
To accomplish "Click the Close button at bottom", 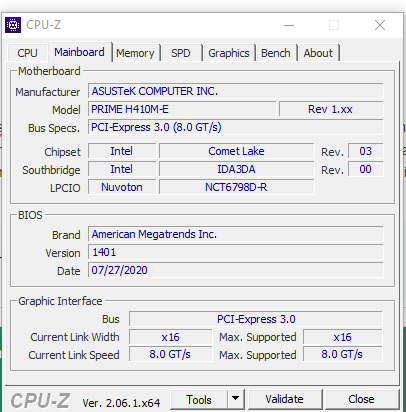I will click(361, 399).
